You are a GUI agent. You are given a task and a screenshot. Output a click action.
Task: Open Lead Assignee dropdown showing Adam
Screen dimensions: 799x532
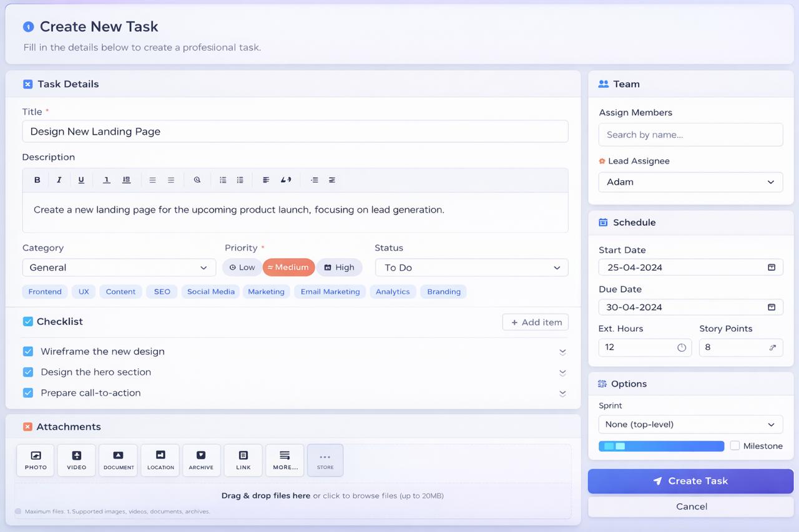[691, 181]
